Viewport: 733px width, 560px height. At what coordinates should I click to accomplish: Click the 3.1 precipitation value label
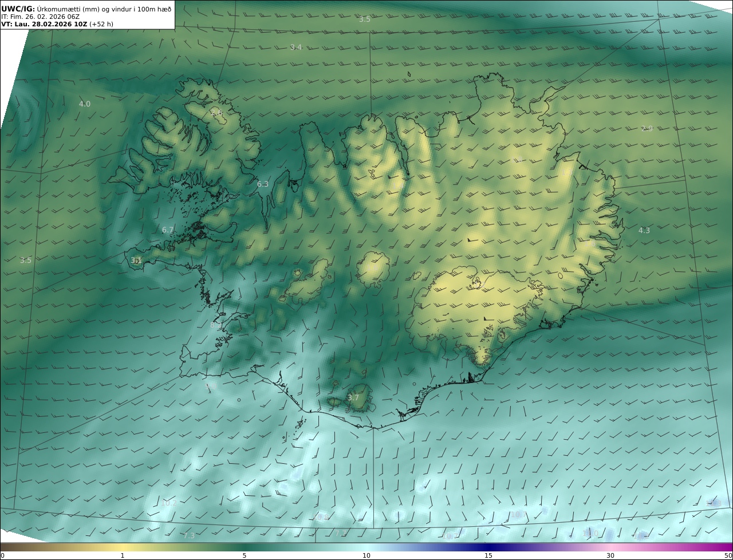pyautogui.click(x=136, y=261)
